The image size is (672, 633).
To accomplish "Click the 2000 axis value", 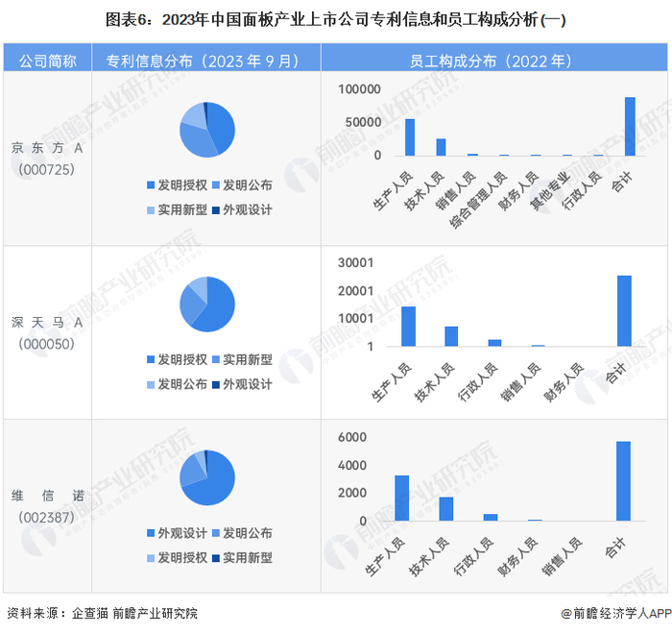I will click(352, 493).
